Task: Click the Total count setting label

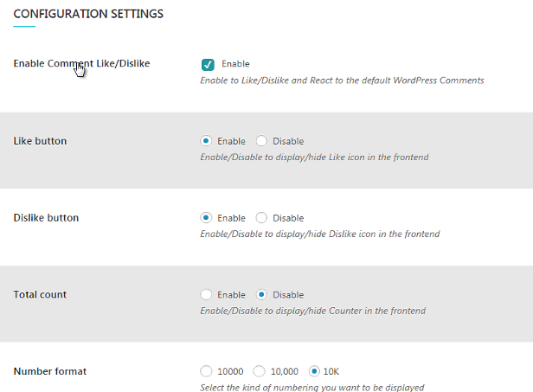Action: [40, 295]
